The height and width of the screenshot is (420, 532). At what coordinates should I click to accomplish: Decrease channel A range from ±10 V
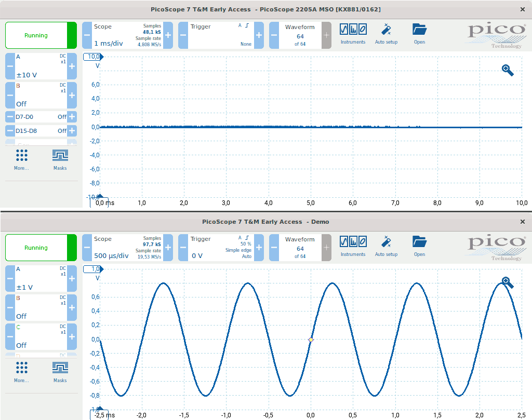[x=10, y=66]
